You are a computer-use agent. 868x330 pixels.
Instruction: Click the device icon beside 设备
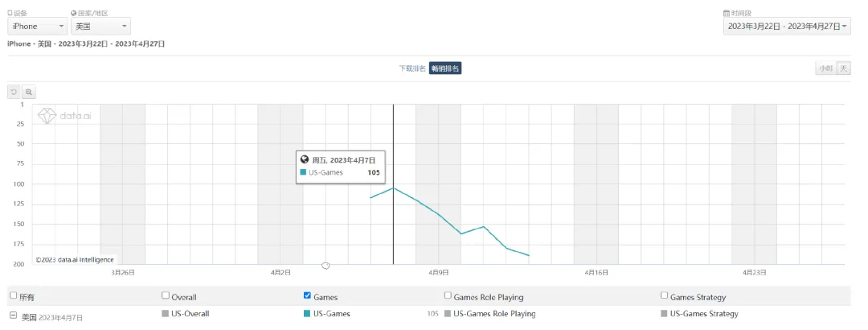pos(10,14)
